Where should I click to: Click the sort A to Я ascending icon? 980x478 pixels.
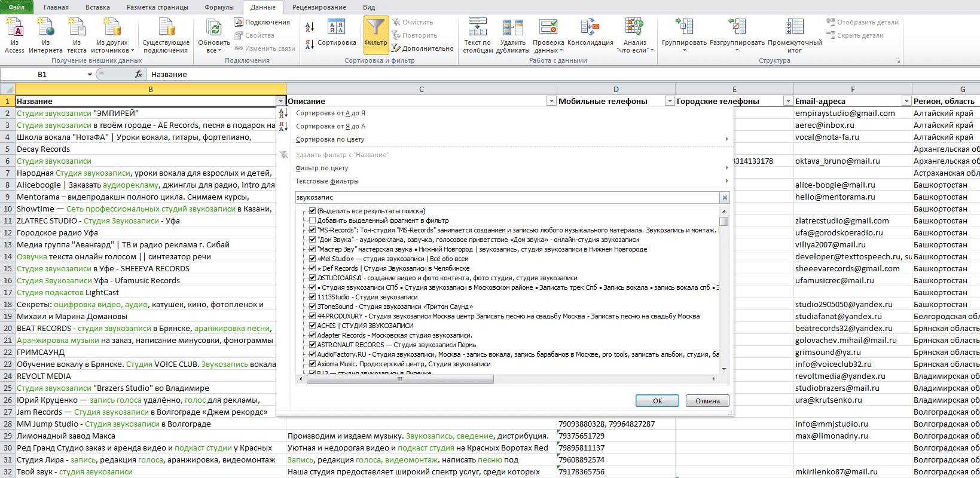310,27
